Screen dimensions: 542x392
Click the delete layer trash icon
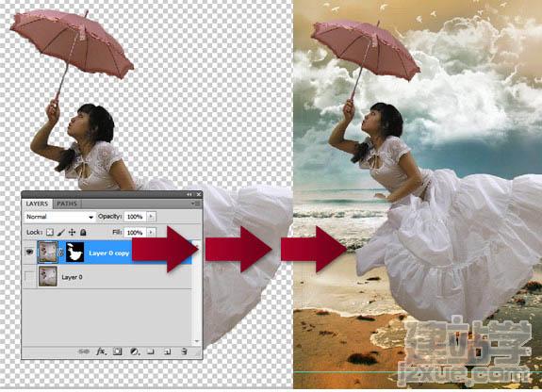(x=184, y=351)
